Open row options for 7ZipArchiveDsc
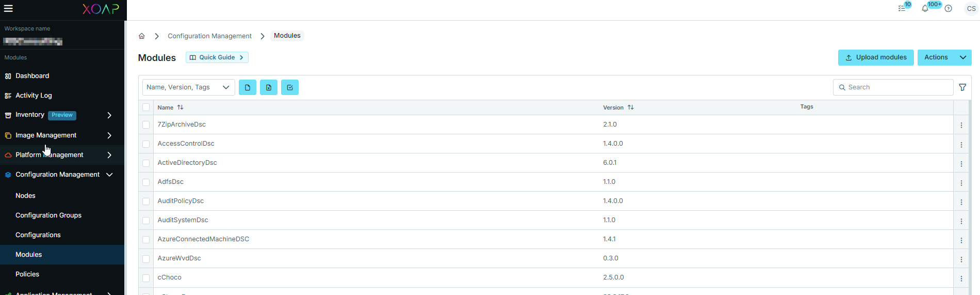The image size is (980, 295). pyautogui.click(x=961, y=125)
